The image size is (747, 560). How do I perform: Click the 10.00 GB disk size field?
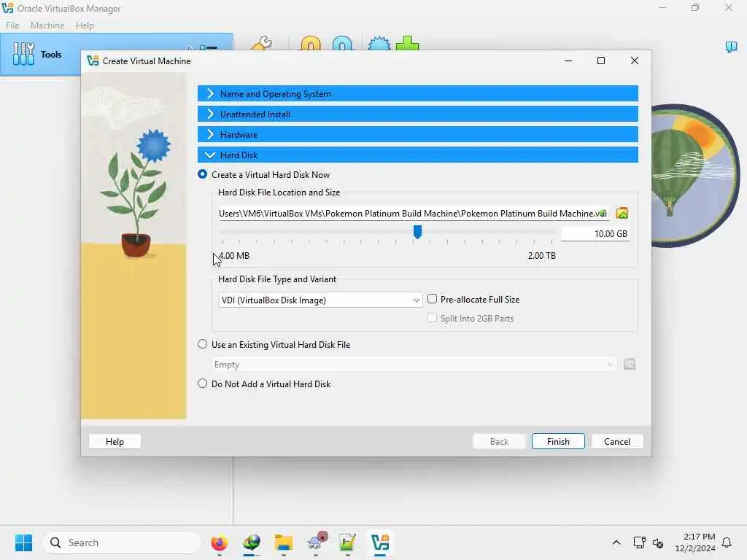(x=595, y=234)
